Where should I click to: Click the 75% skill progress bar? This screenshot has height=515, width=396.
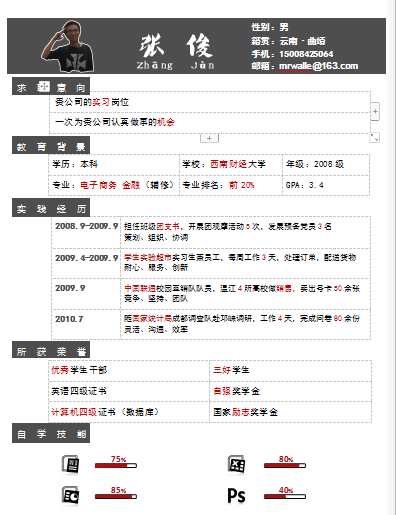click(116, 465)
